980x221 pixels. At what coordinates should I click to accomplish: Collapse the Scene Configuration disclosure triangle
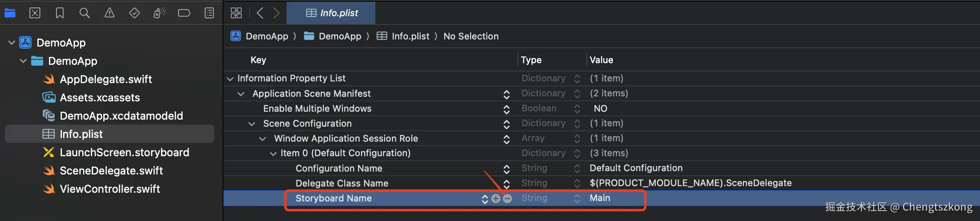(x=252, y=124)
